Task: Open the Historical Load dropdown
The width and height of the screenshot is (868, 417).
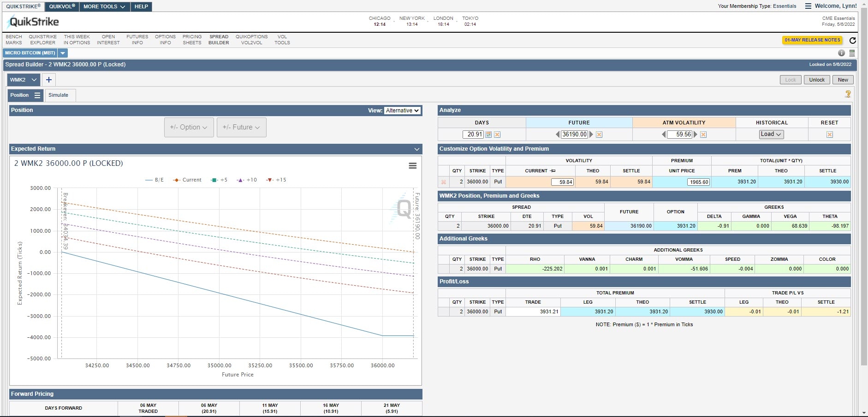Action: (771, 135)
